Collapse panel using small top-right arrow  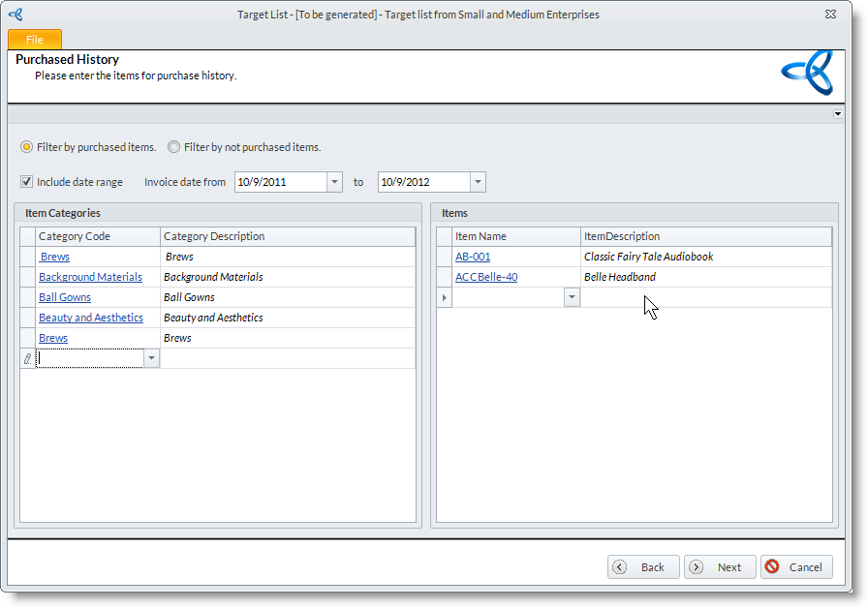[837, 114]
